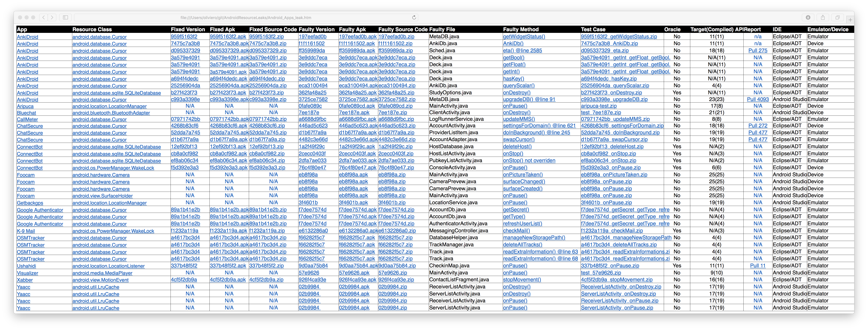Download aripuca-test.zip test case
The image size is (868, 330).
(x=598, y=106)
